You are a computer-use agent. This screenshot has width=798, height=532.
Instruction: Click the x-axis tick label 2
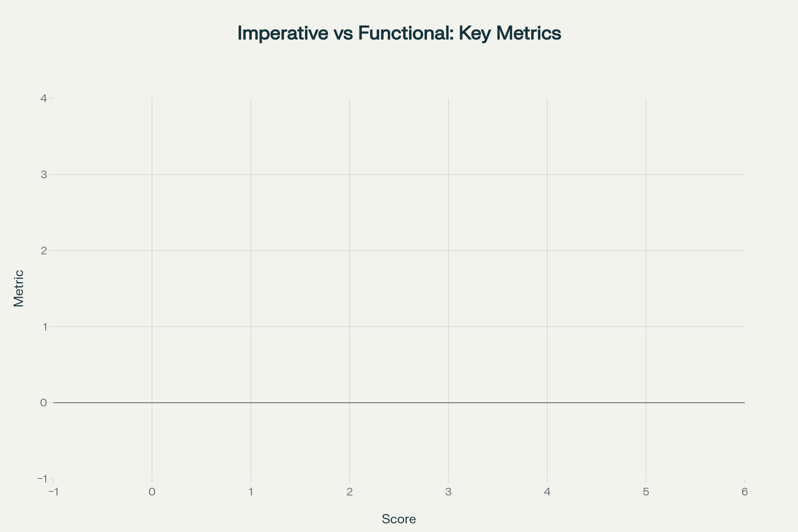pos(349,492)
